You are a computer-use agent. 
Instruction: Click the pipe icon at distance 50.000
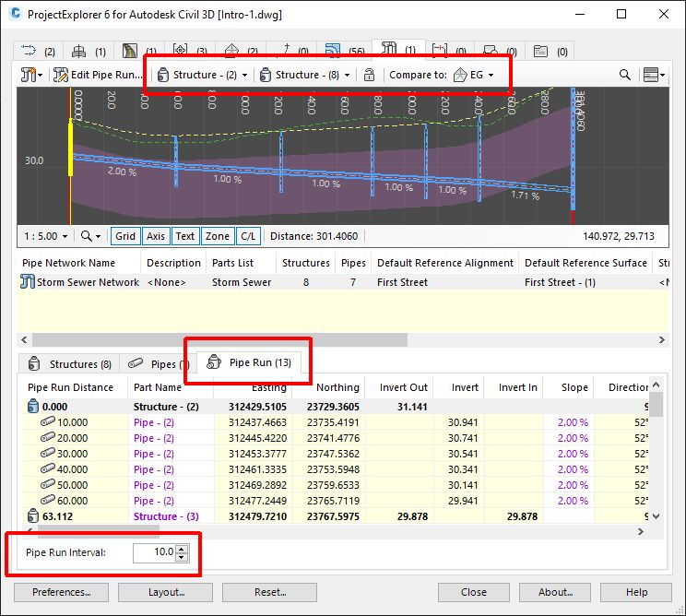(x=47, y=485)
